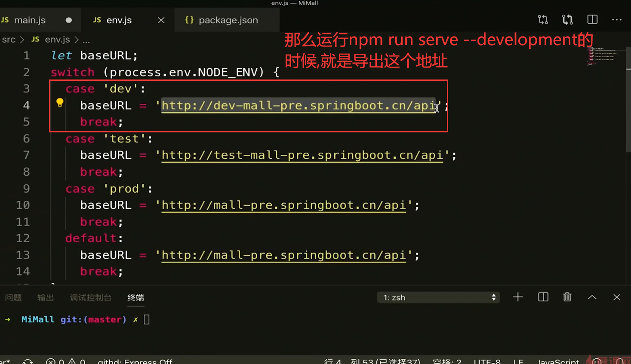Open the test-mall-pre.springboot.cn URL link
Image resolution: width=631 pixels, height=364 pixels.
point(302,155)
